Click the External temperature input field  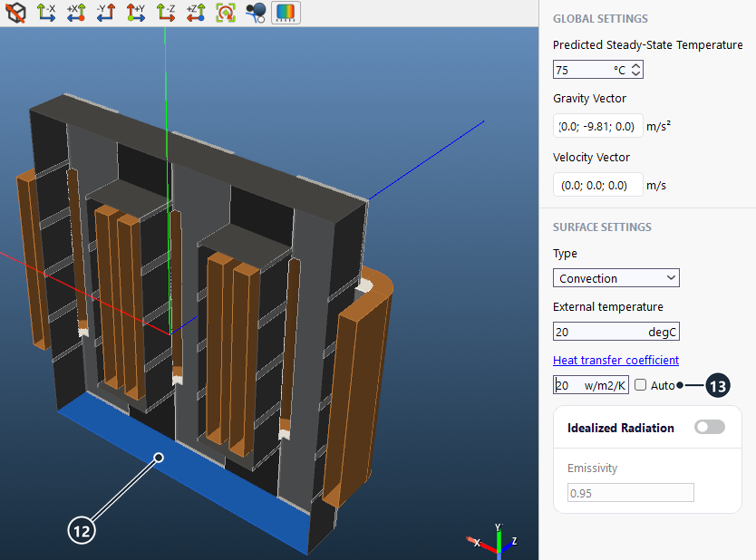click(x=616, y=332)
